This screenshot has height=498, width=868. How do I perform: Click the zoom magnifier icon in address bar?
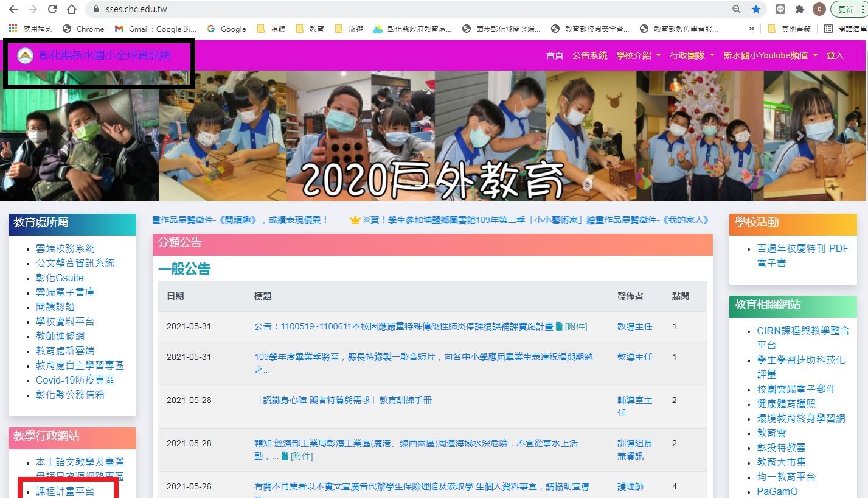[x=737, y=9]
